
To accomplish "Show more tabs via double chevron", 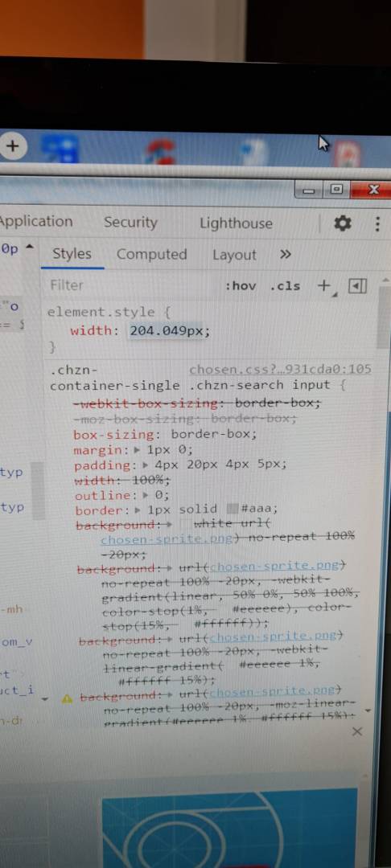I will coord(286,255).
